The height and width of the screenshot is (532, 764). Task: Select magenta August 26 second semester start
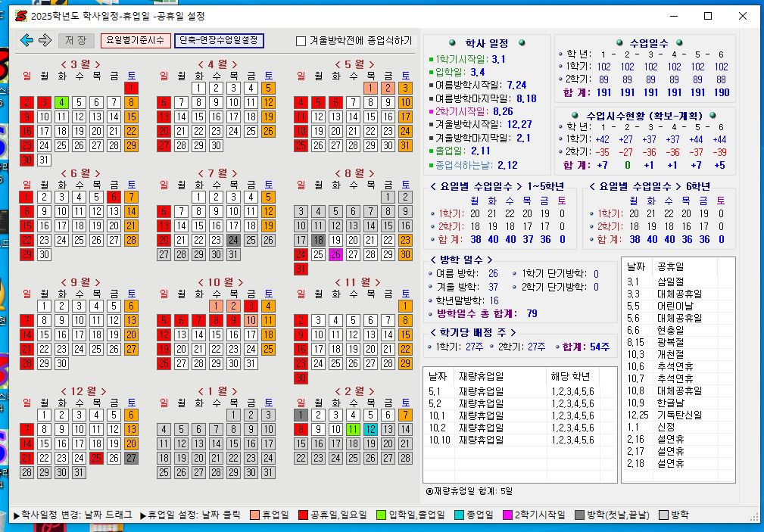(335, 254)
